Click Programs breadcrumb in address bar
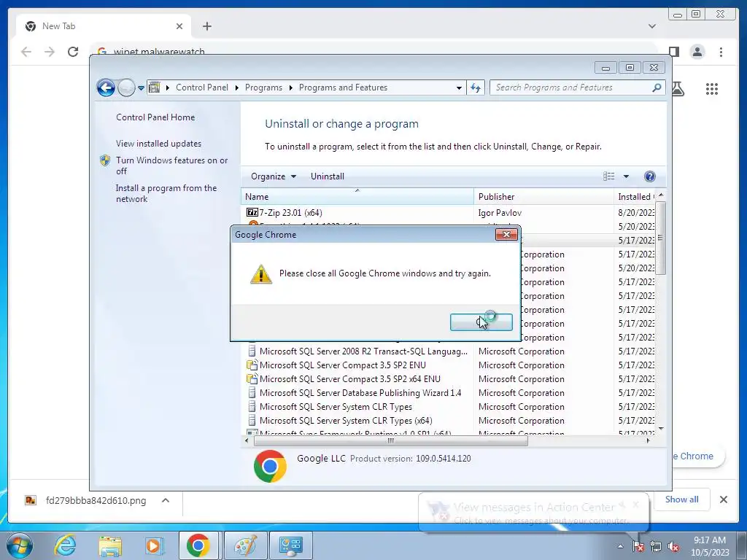Viewport: 747px width, 560px height. coord(263,87)
